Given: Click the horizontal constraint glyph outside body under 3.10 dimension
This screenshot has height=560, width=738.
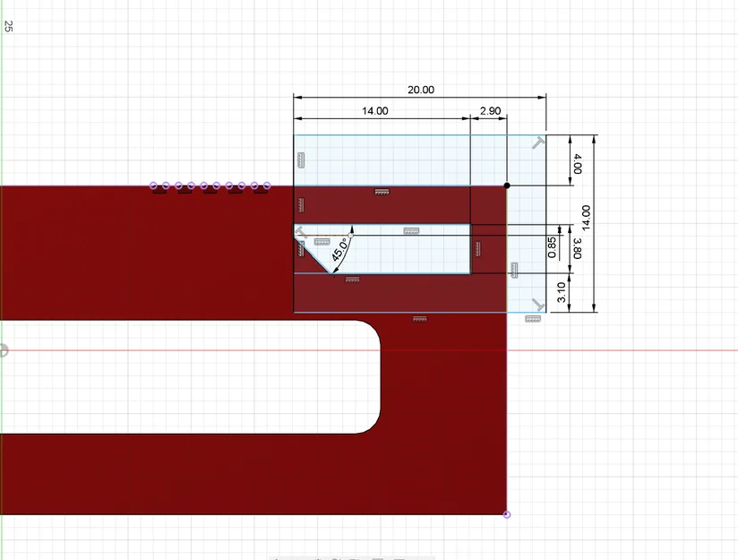Looking at the screenshot, I should tap(533, 319).
